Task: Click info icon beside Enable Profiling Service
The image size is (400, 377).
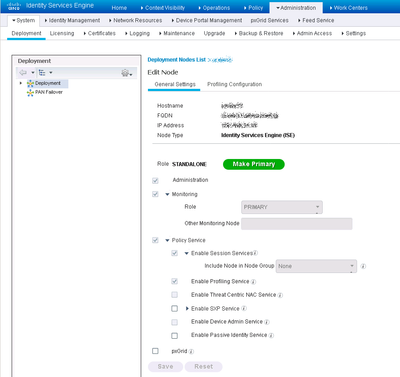Action: (253, 282)
